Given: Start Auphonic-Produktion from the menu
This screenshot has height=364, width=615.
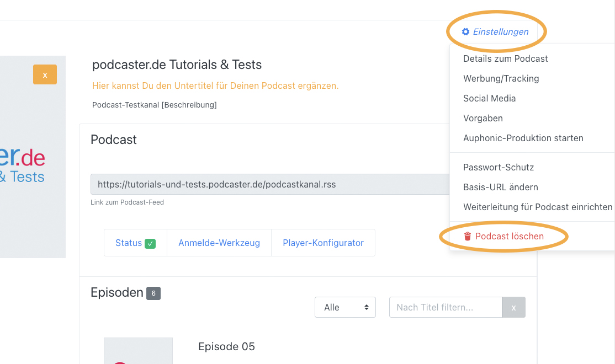Looking at the screenshot, I should click(x=523, y=138).
